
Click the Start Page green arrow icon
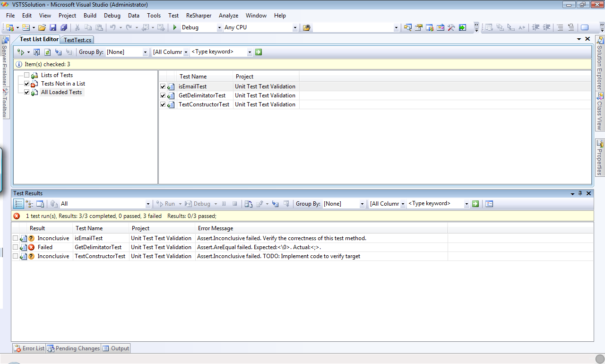coord(462,27)
